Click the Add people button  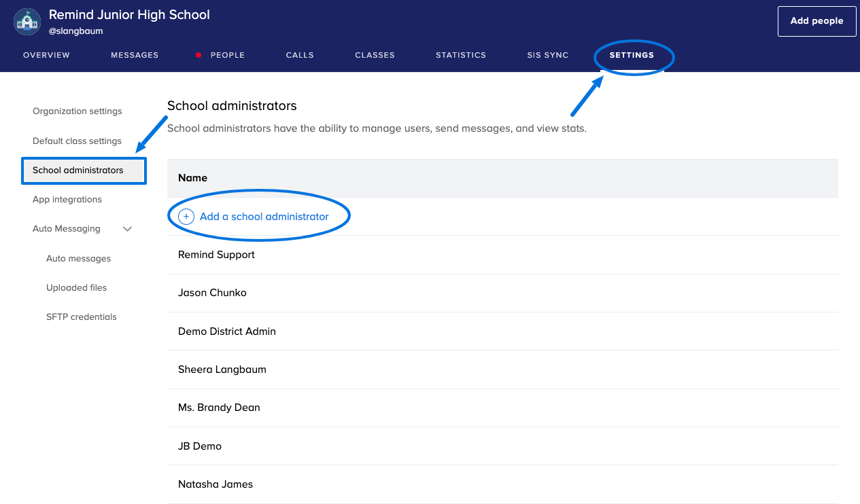coord(816,21)
